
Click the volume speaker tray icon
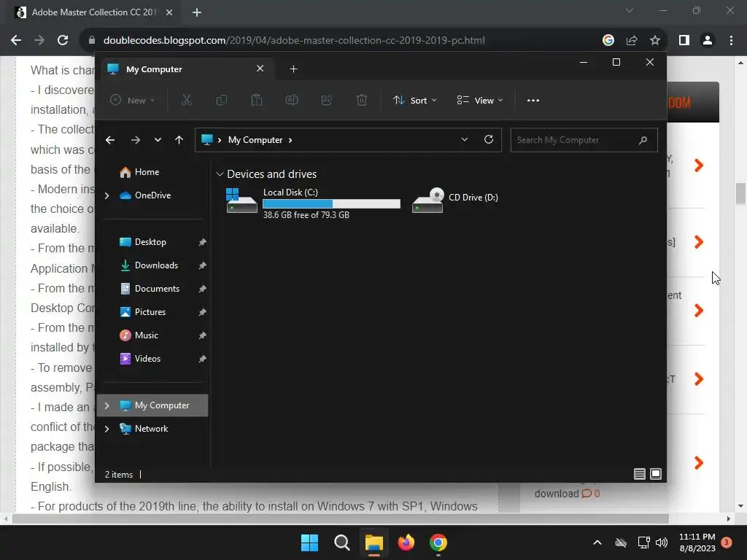(x=662, y=542)
